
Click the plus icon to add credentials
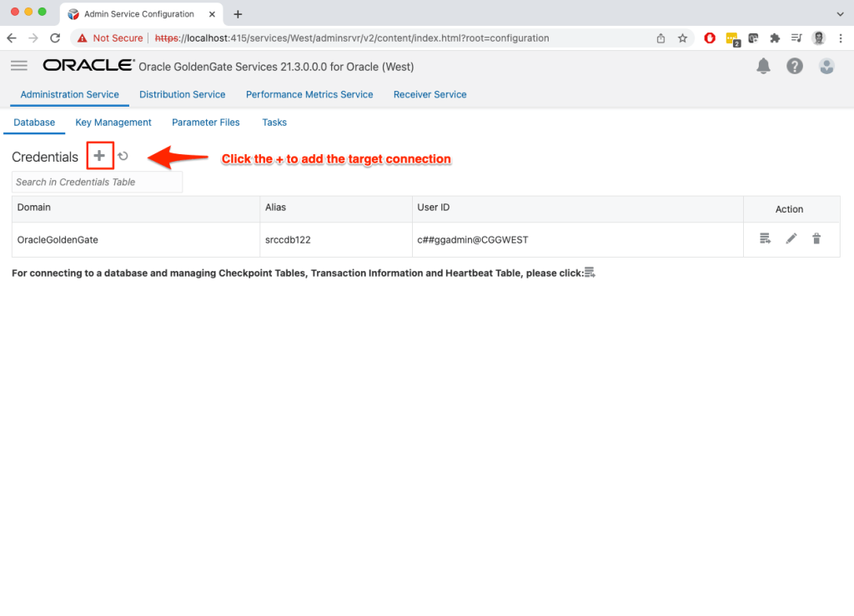click(99, 156)
